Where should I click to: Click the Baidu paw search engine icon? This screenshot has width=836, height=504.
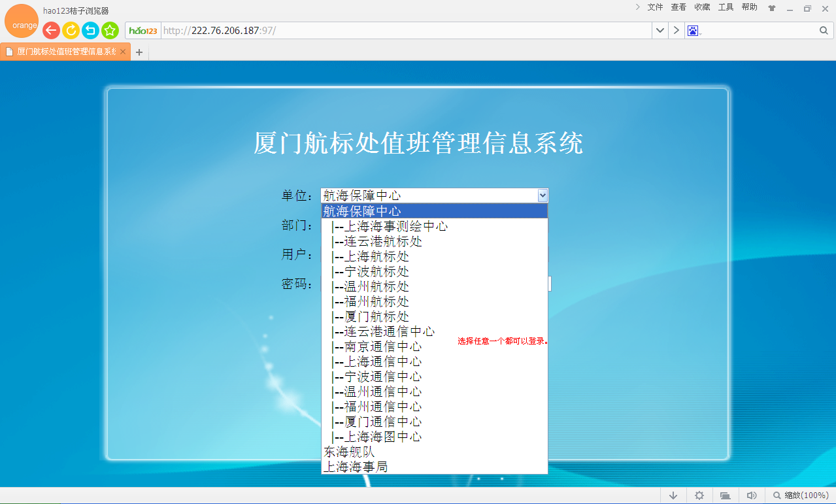coord(693,30)
